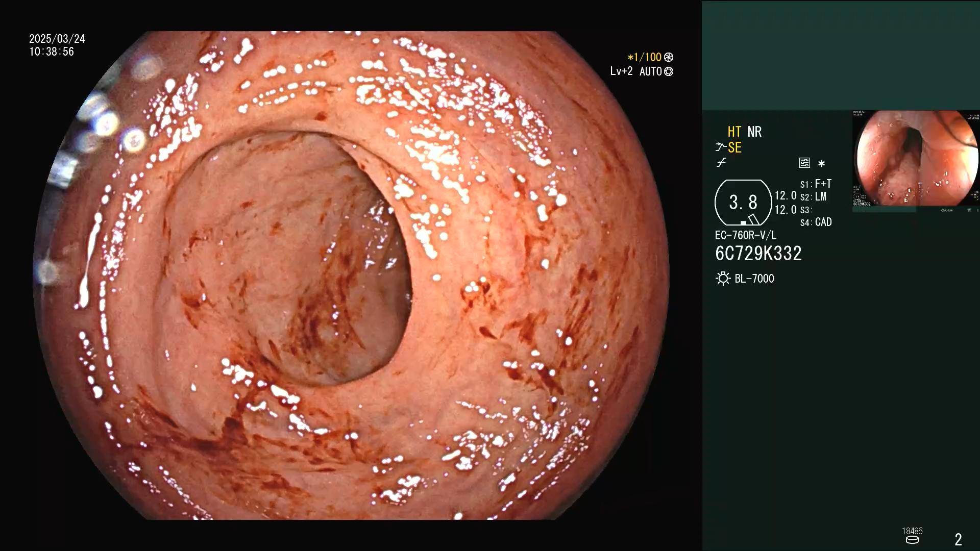The width and height of the screenshot is (980, 551).
Task: Click the S2: LM switch assignment
Action: tap(813, 196)
